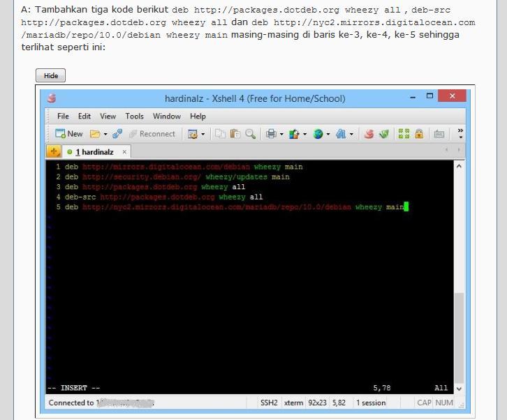Click 'xterm' in the status bar
This screenshot has height=420, width=507.
(293, 403)
